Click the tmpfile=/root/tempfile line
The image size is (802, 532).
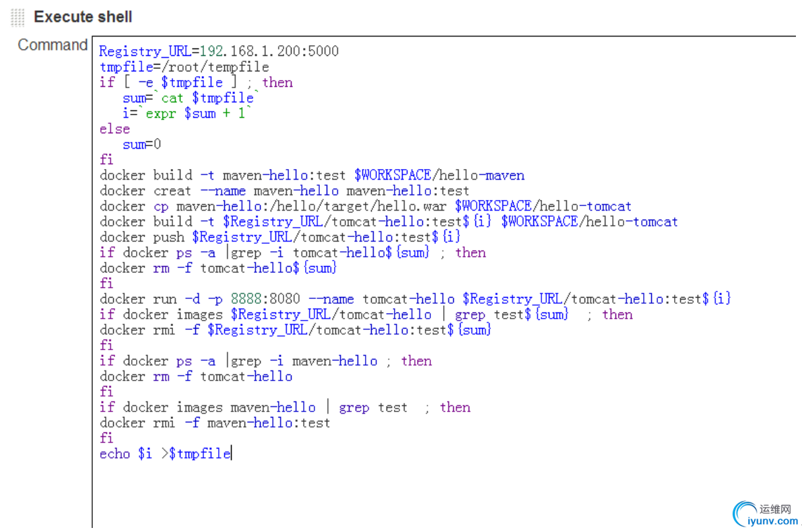pyautogui.click(x=184, y=67)
